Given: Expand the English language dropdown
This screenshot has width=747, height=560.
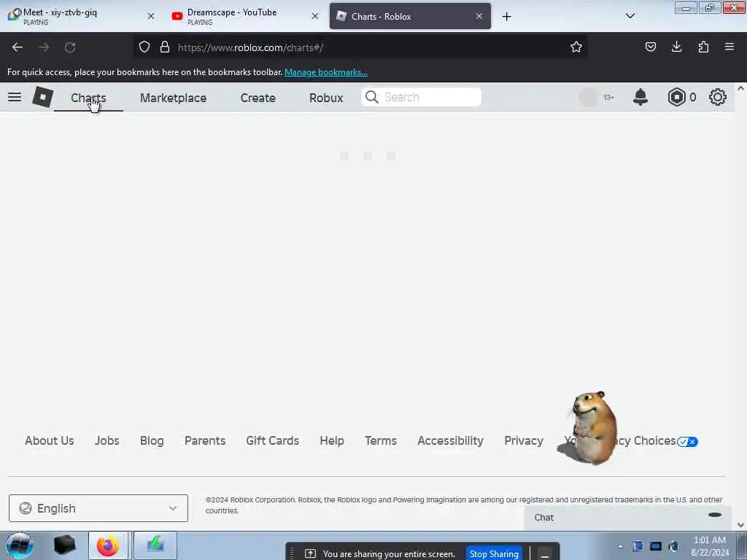Looking at the screenshot, I should [x=98, y=508].
